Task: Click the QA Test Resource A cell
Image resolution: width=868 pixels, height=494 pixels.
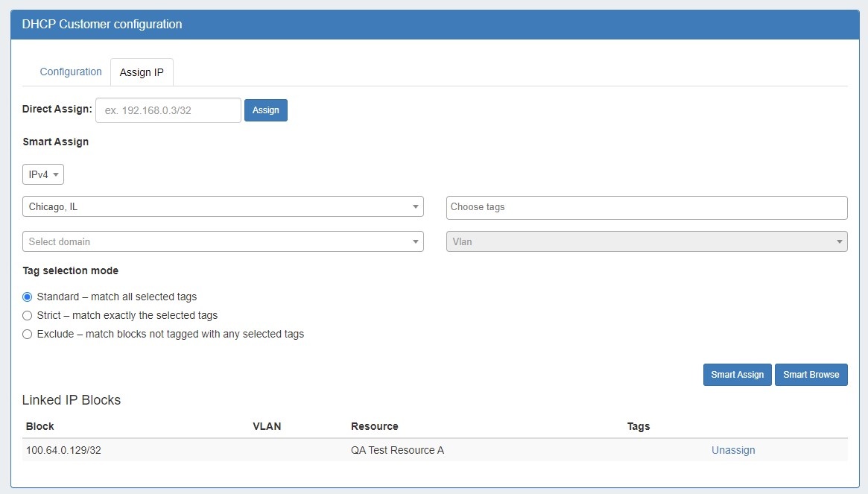Action: coord(397,450)
